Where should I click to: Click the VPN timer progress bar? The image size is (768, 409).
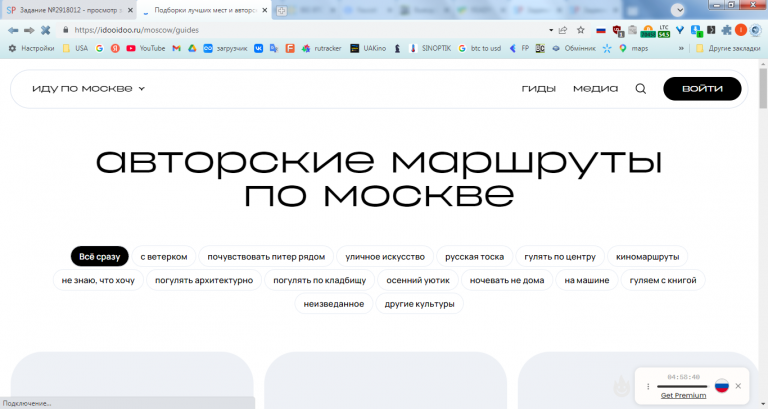tap(682, 386)
